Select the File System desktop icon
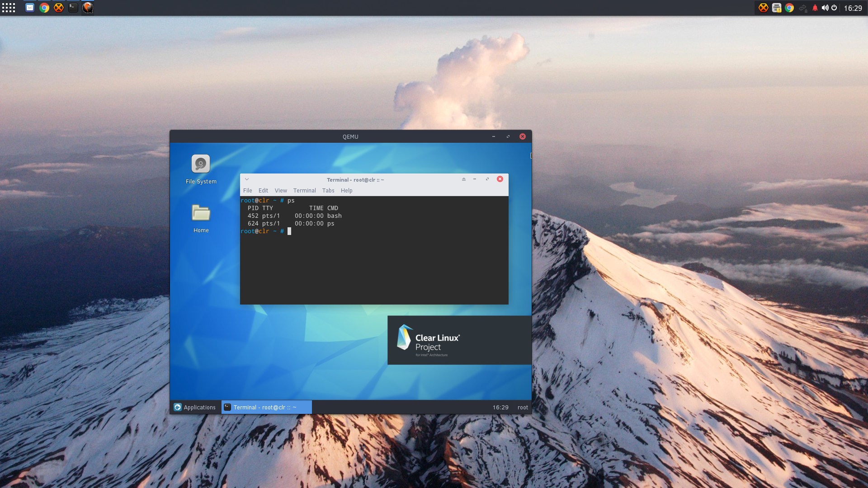This screenshot has width=868, height=488. (201, 169)
